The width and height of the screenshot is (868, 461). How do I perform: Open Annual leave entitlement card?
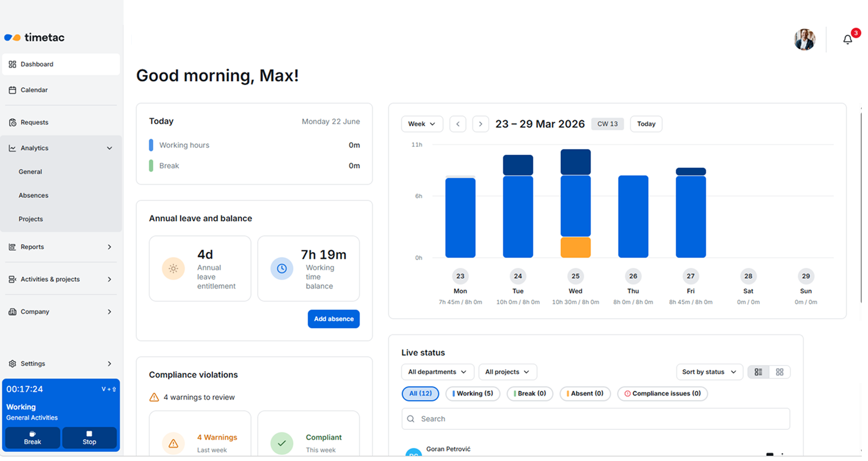coord(200,269)
